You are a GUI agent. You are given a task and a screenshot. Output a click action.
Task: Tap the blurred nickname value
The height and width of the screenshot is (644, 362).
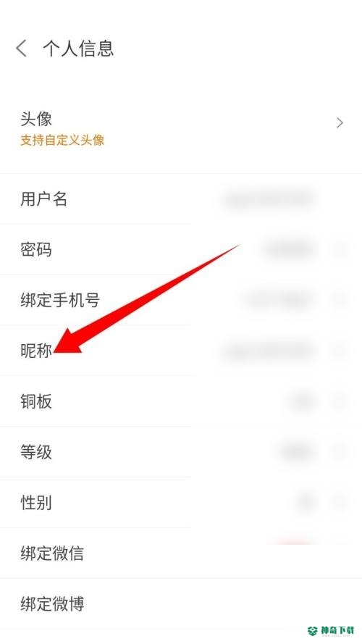(x=269, y=351)
